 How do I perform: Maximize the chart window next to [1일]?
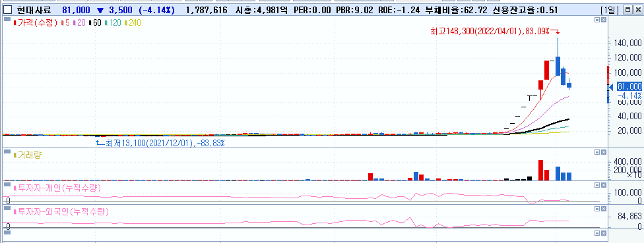(628, 10)
